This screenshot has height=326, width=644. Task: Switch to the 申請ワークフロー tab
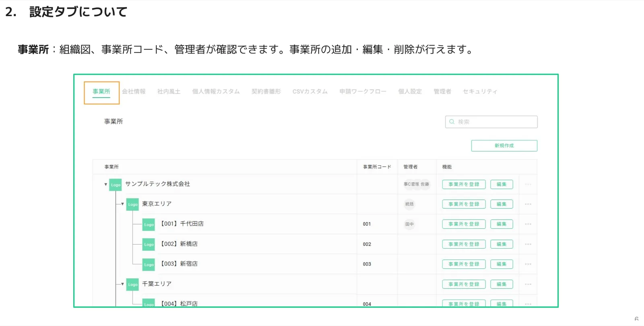coord(363,91)
